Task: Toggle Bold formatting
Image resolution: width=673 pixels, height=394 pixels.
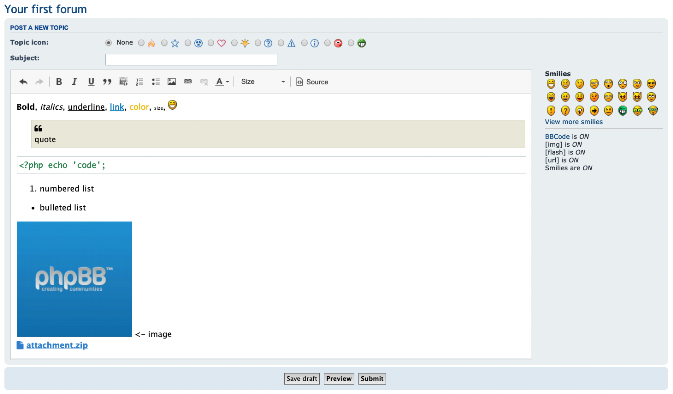Action: click(59, 82)
